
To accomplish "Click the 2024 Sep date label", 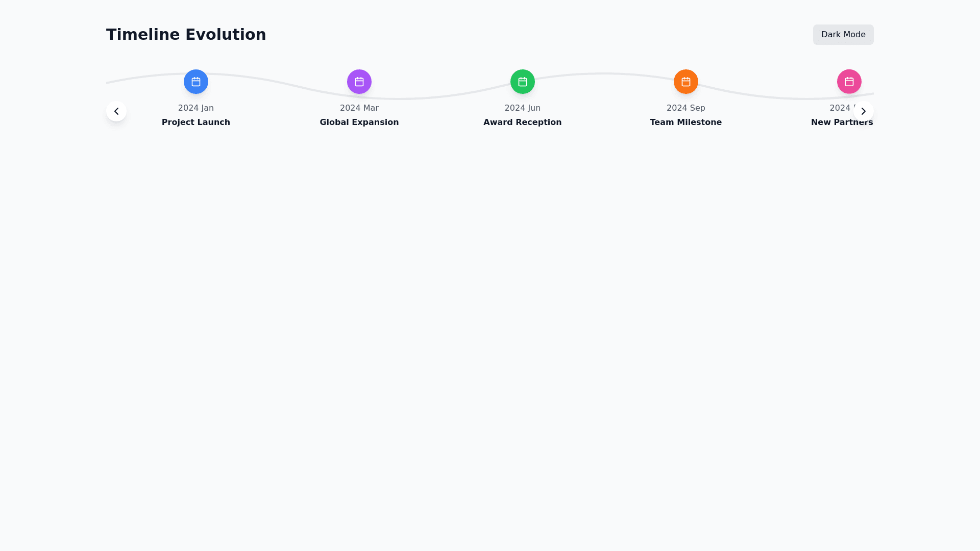I will [x=686, y=108].
